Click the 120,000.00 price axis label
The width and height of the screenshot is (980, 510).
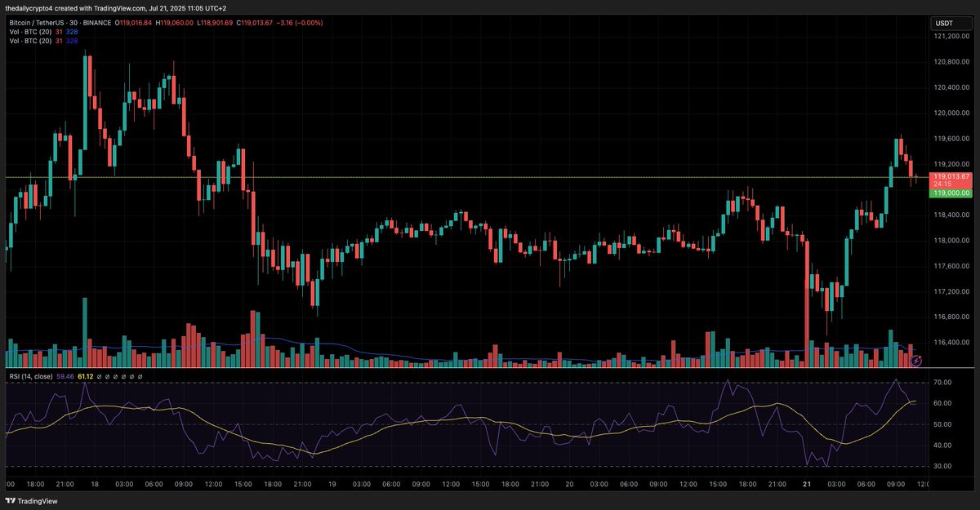tap(952, 113)
